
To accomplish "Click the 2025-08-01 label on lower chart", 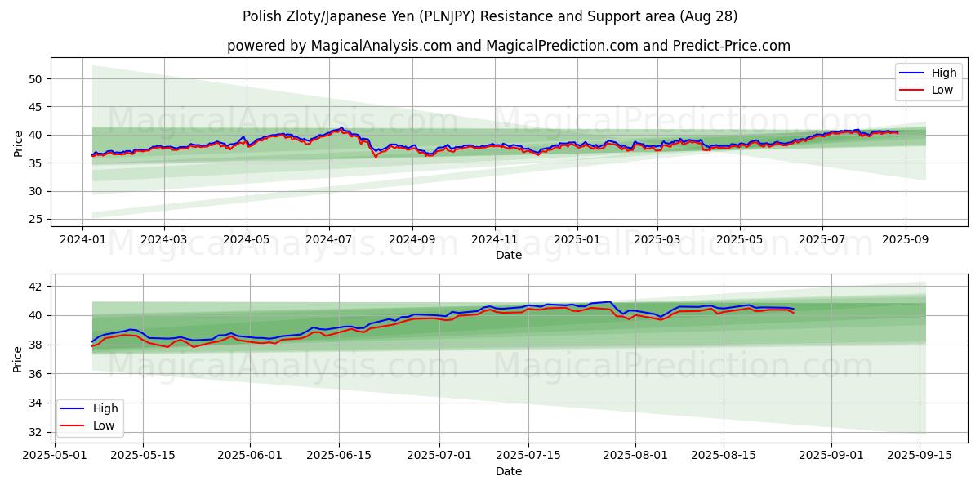I will 635,457.
